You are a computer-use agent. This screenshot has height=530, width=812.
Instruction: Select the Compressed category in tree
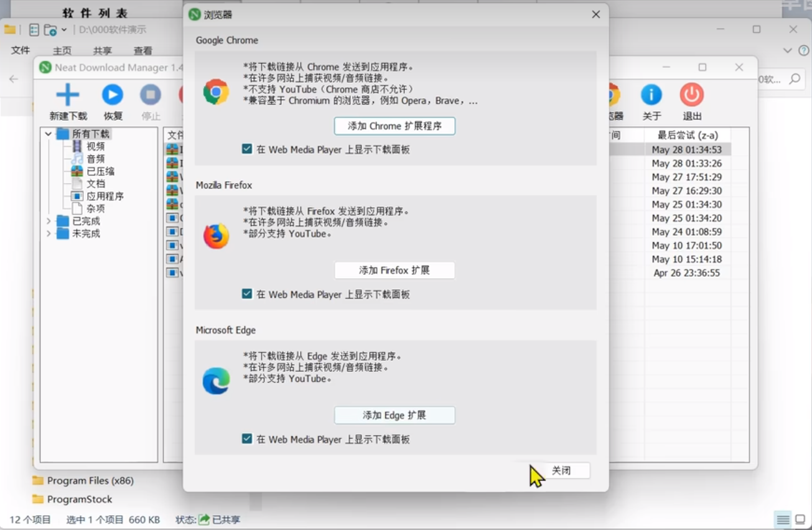[x=100, y=171]
